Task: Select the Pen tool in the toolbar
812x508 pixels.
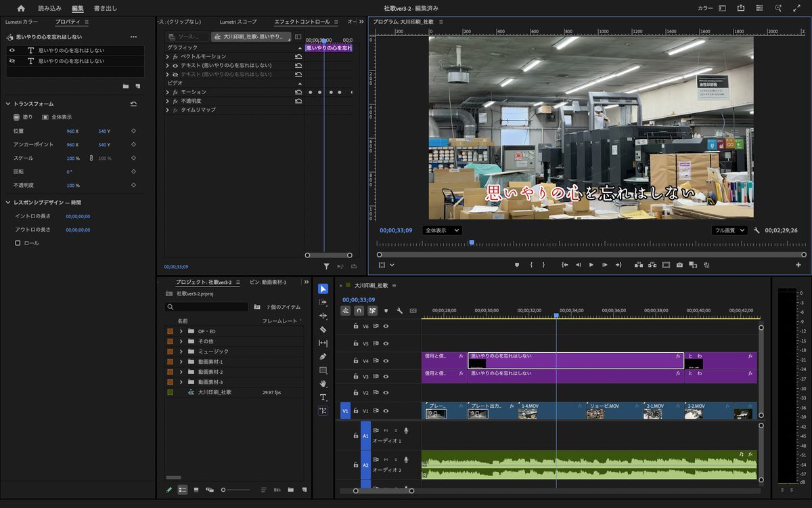Action: tap(323, 356)
